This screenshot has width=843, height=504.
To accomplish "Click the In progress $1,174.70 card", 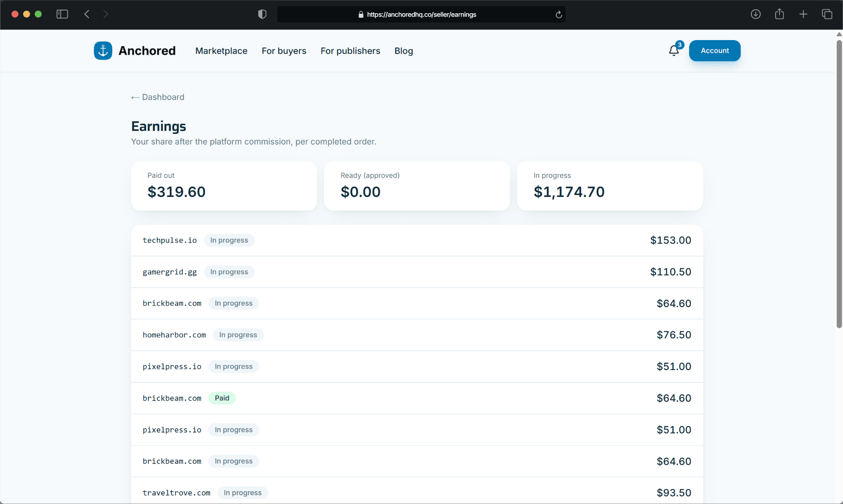I will pos(610,186).
